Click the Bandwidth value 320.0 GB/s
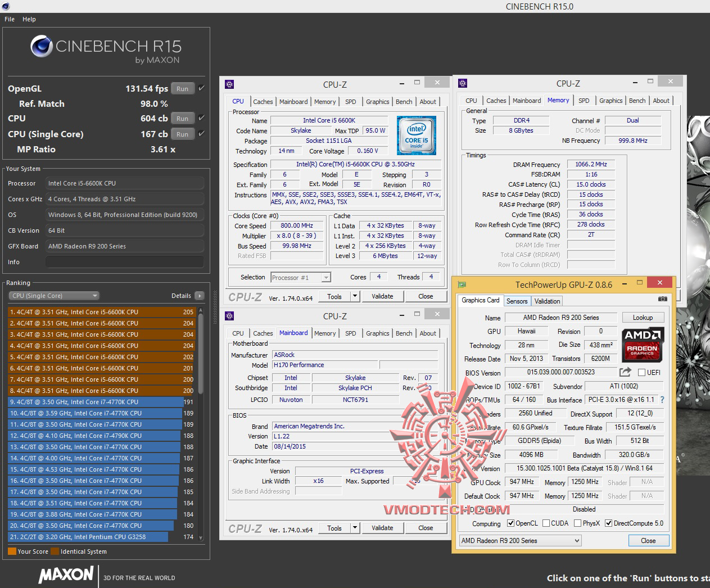 pos(634,455)
